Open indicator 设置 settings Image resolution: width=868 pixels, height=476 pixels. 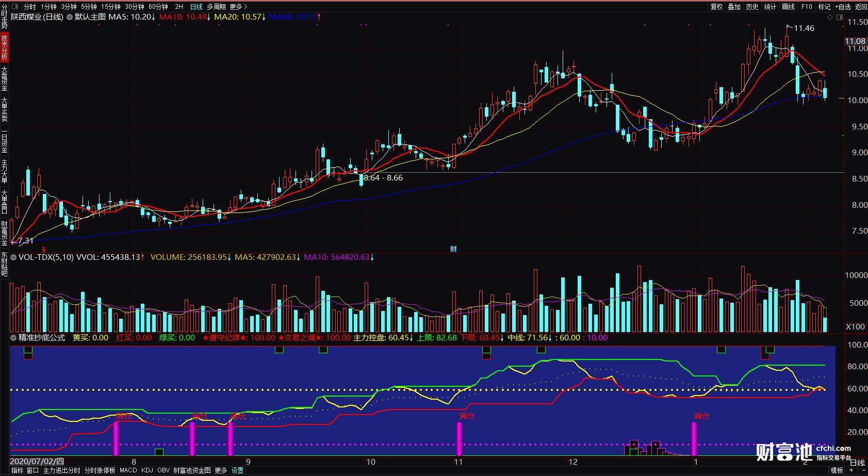tap(237, 470)
